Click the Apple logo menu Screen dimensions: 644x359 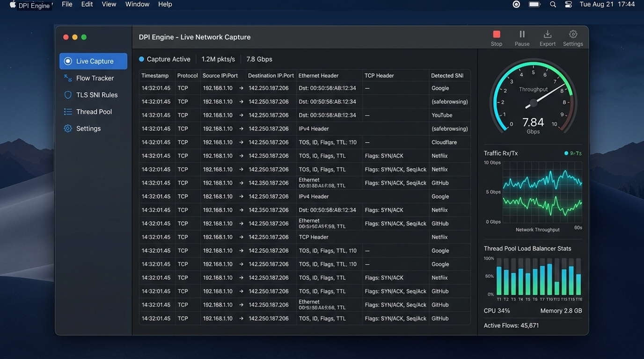pyautogui.click(x=13, y=5)
